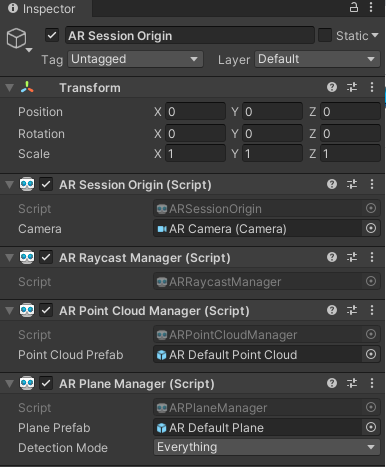Click the Position X value field
Image resolution: width=386 pixels, height=467 pixels.
coord(195,112)
